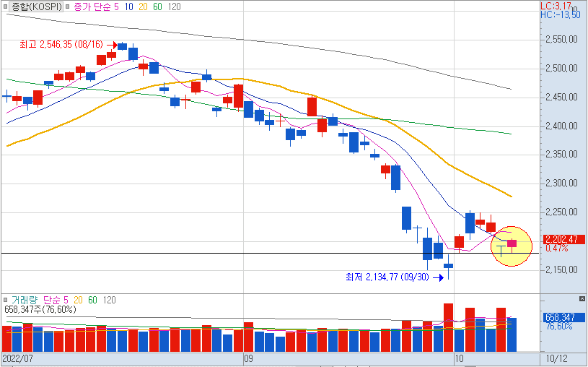Click the 2,350.00 price axis label

[x=562, y=155]
